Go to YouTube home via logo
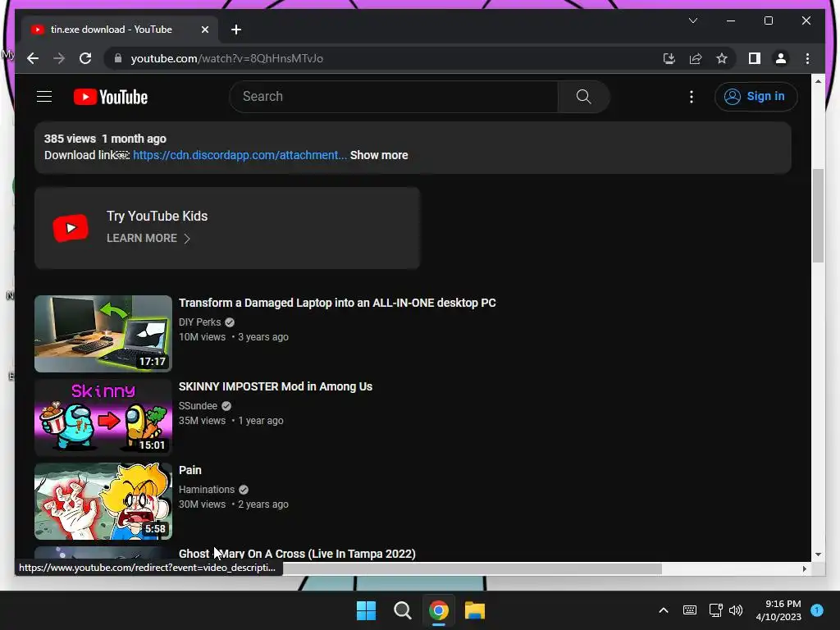Image resolution: width=840 pixels, height=630 pixels. (111, 97)
